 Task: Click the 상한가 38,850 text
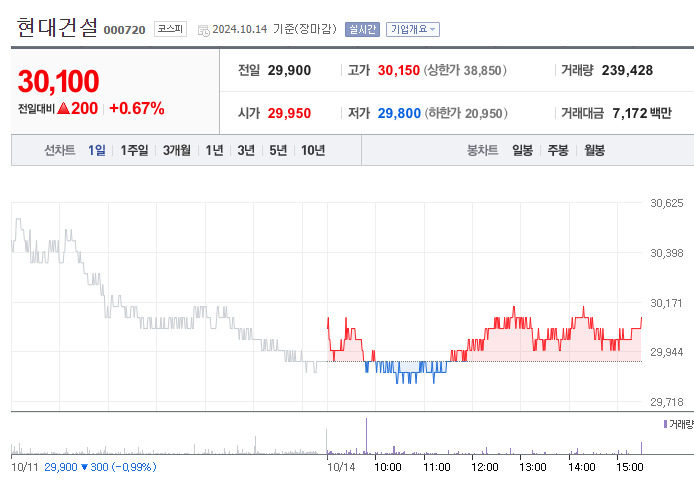pos(465,70)
